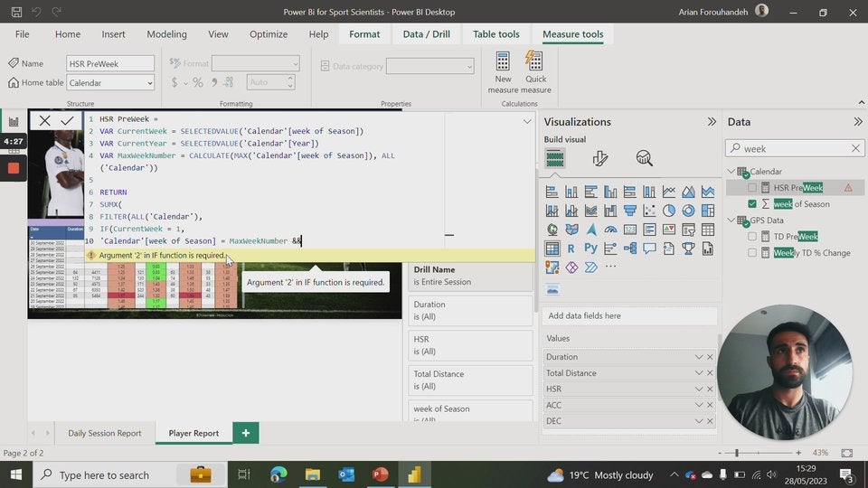Open Total Distance field dropdown in Values
868x488 pixels.
click(699, 373)
